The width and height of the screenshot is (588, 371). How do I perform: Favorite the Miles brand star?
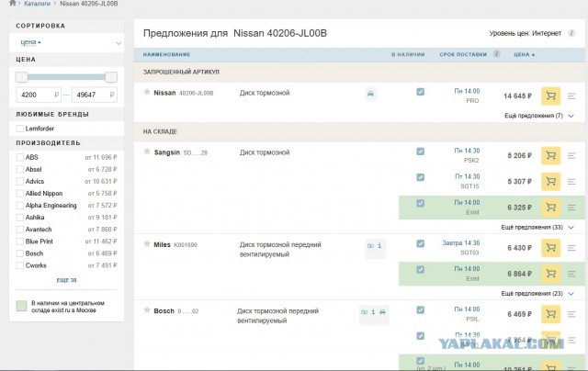147,243
